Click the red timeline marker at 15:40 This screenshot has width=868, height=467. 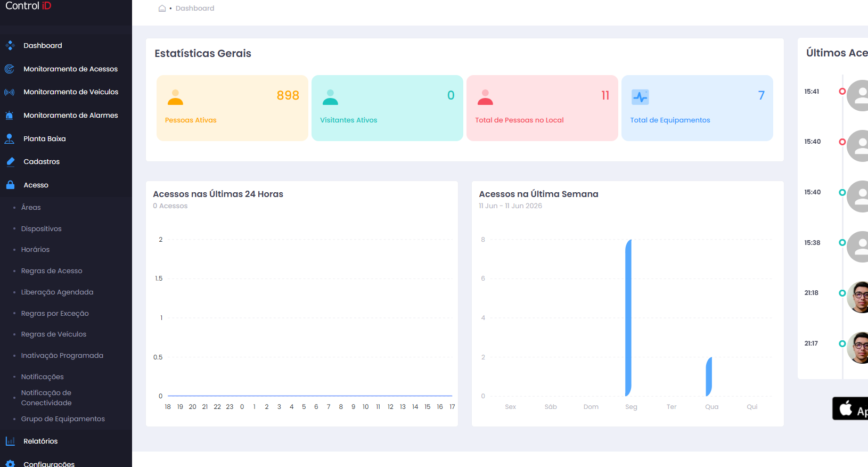[x=842, y=142]
